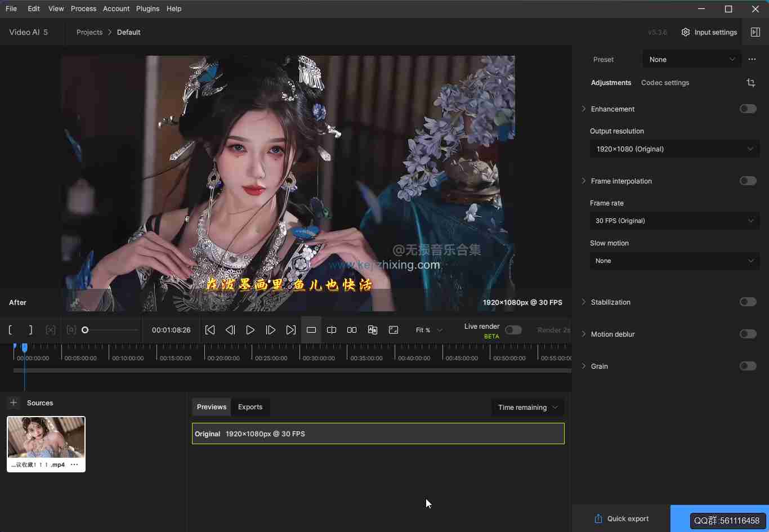Open the preset three-dot options menu
This screenshot has height=532, width=769.
pos(752,59)
